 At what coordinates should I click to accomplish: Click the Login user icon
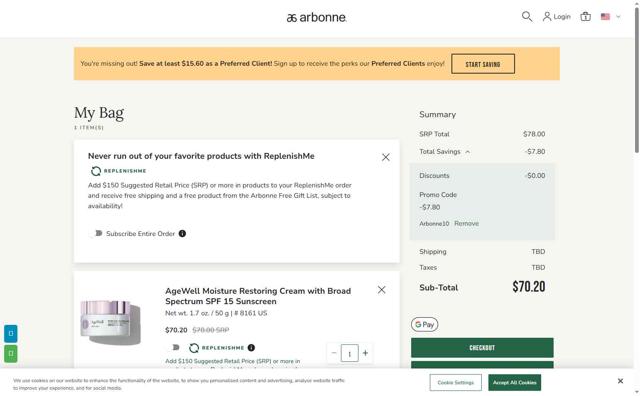click(547, 17)
